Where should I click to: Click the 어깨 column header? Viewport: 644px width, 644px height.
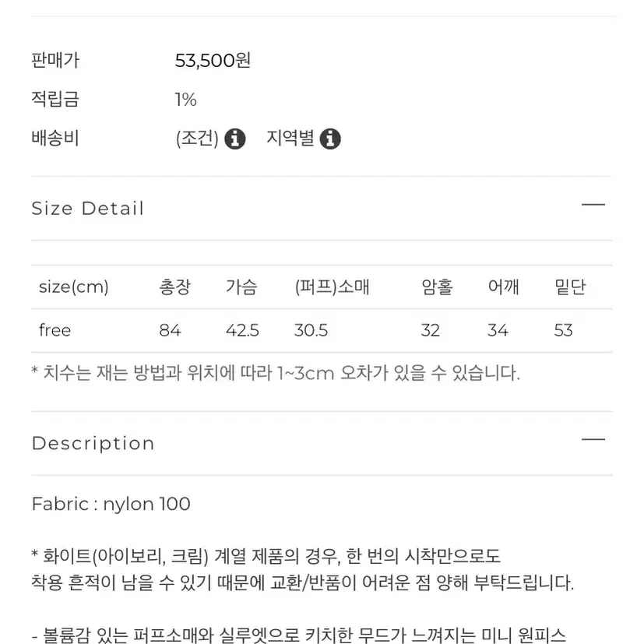pos(504,287)
